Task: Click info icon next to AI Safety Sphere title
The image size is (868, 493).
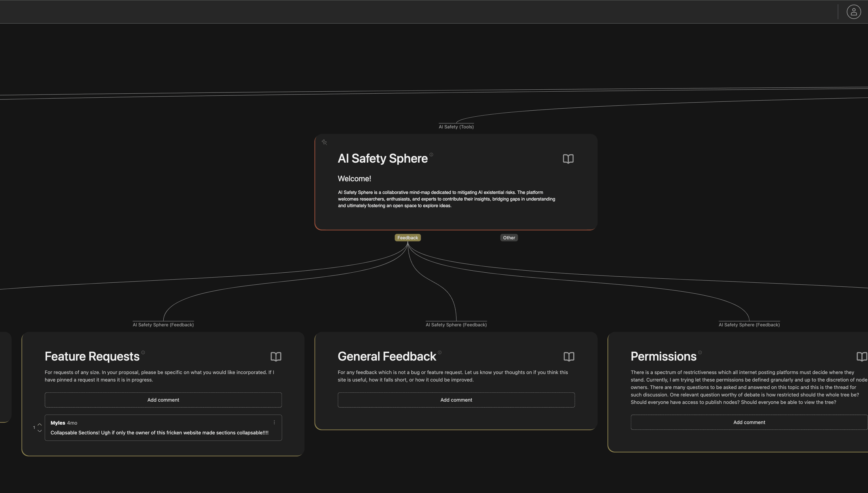Action: point(431,155)
